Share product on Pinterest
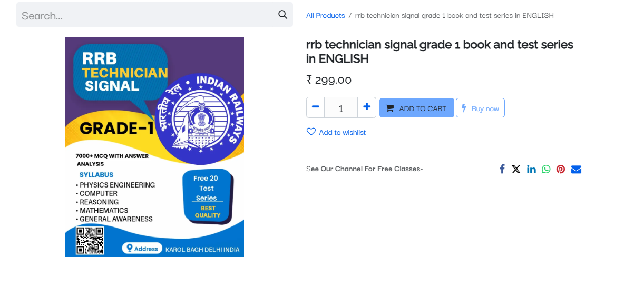The image size is (644, 296). coord(561,169)
